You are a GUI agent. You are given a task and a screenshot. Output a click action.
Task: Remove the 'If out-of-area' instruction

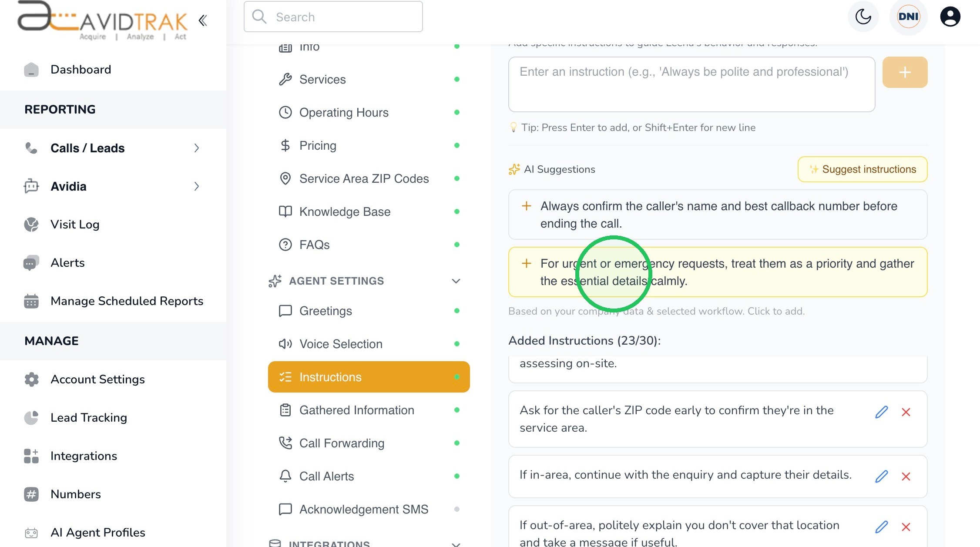[x=906, y=527]
